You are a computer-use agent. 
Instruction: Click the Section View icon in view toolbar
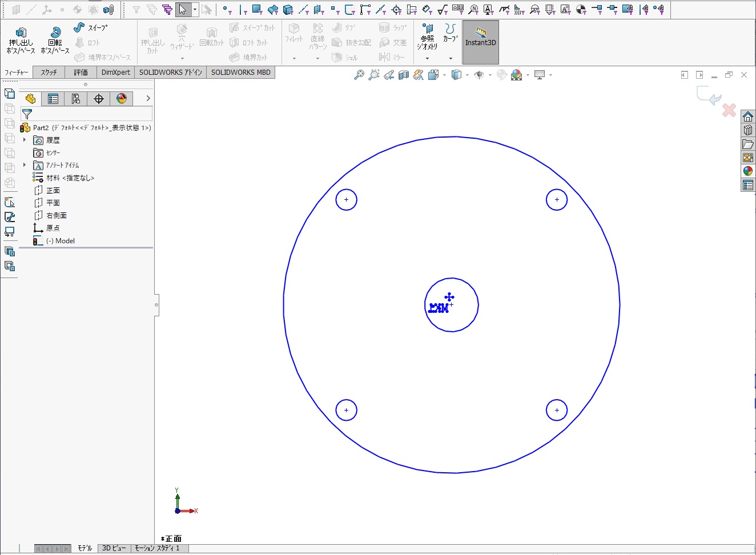pos(404,75)
